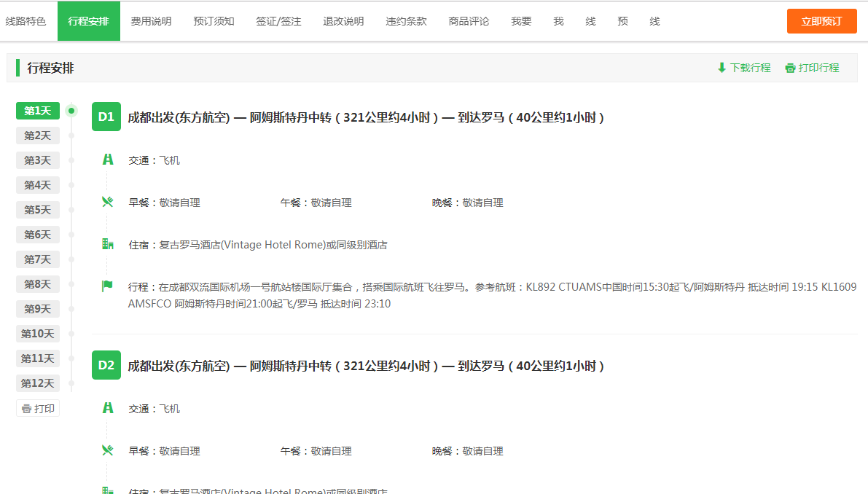Jump to 第12天 in day timeline
This screenshot has width=868, height=494.
click(x=38, y=383)
